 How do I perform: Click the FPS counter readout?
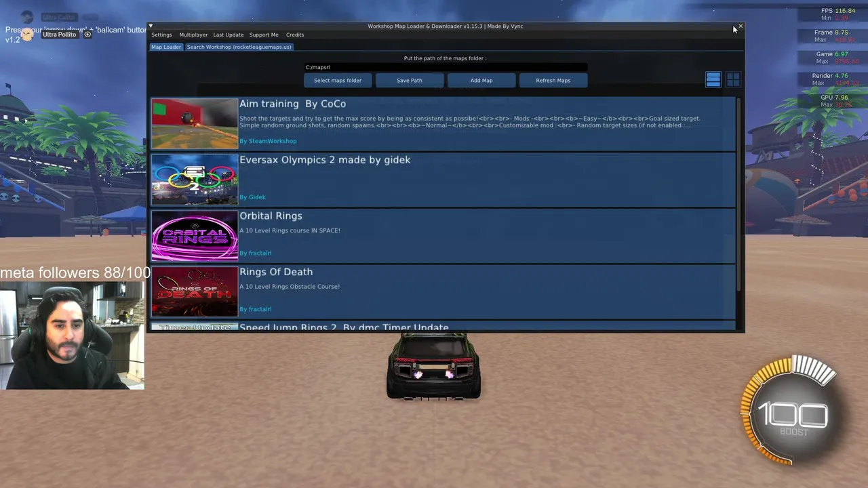(837, 11)
